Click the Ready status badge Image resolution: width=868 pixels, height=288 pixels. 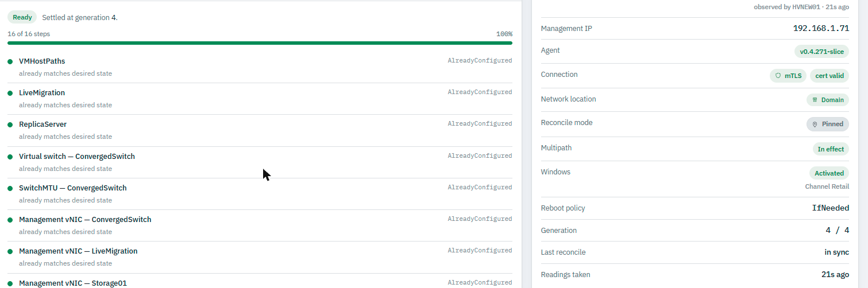22,17
